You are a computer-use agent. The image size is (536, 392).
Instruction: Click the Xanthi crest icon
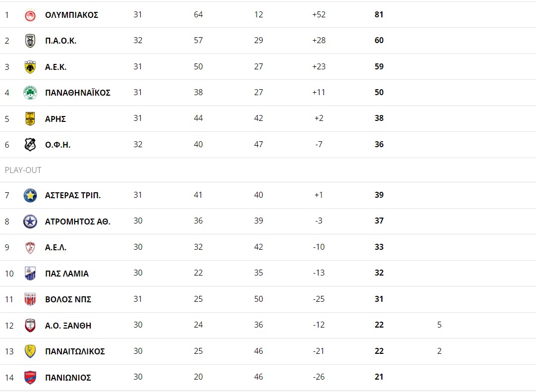(30, 325)
